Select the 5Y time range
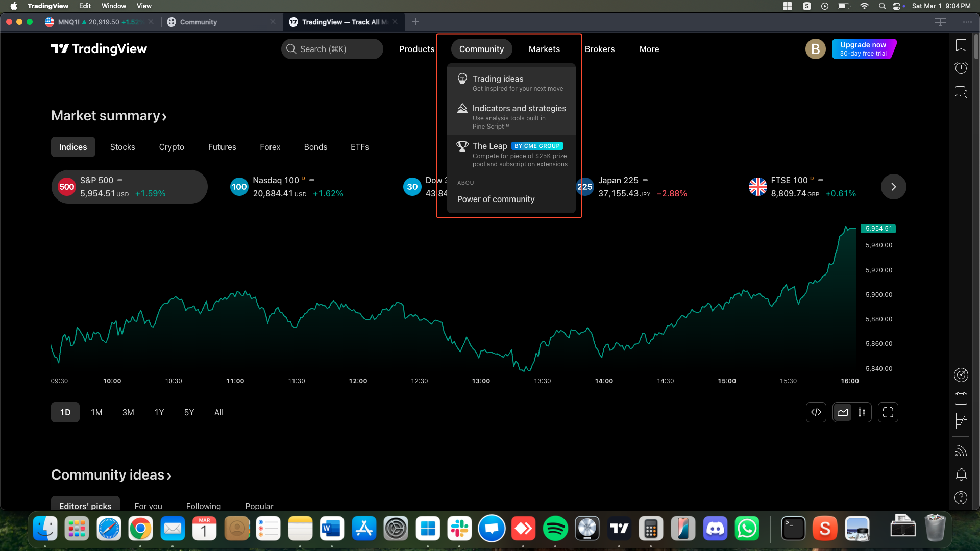The width and height of the screenshot is (980, 551). (x=189, y=412)
